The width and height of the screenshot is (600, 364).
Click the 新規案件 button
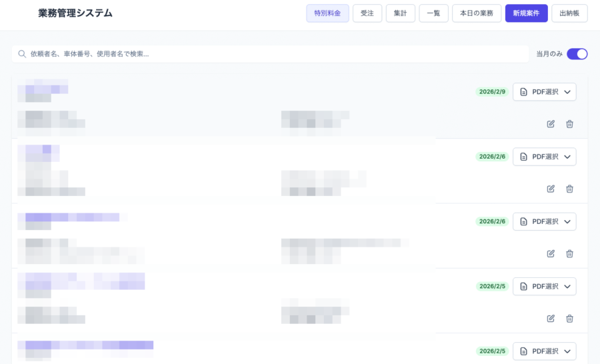click(526, 13)
